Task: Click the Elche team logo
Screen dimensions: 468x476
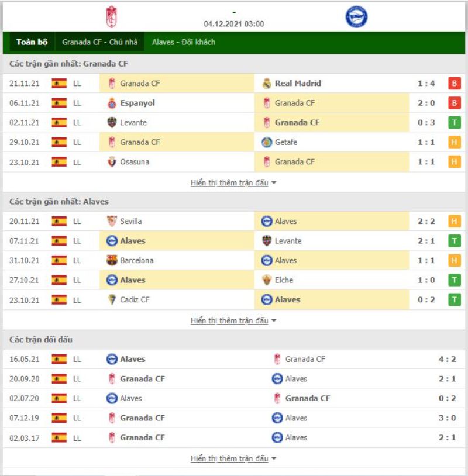Action: [267, 280]
